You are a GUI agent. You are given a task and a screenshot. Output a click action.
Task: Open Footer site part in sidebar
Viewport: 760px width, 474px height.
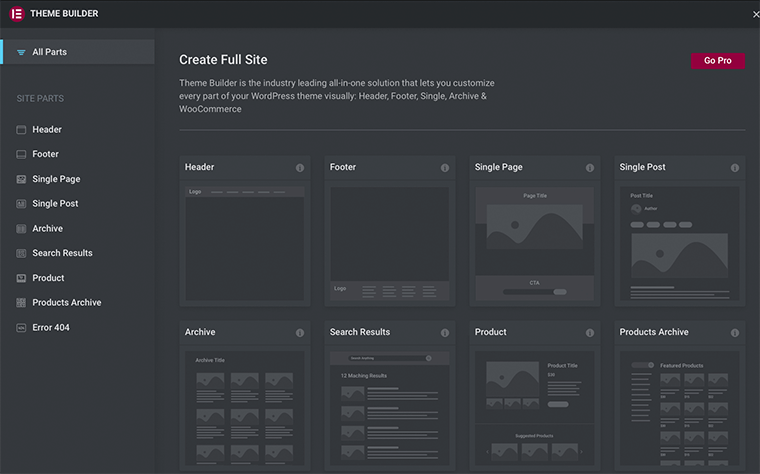coord(45,154)
